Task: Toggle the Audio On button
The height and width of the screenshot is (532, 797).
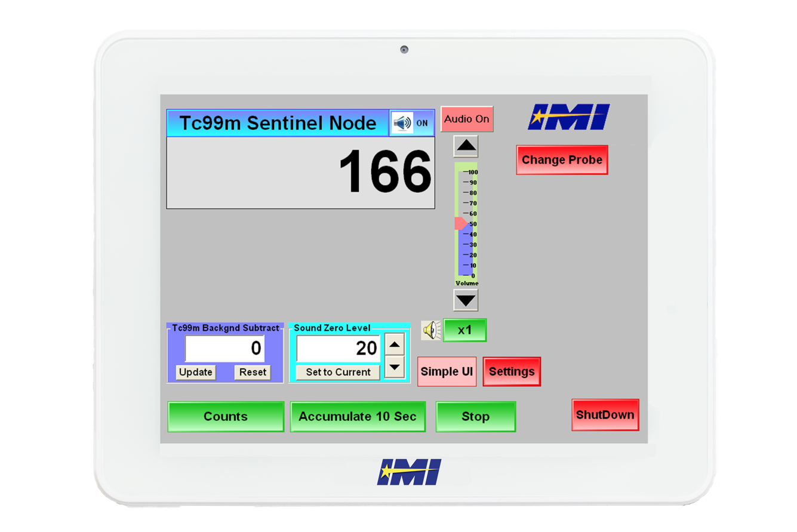Action: coord(467,119)
